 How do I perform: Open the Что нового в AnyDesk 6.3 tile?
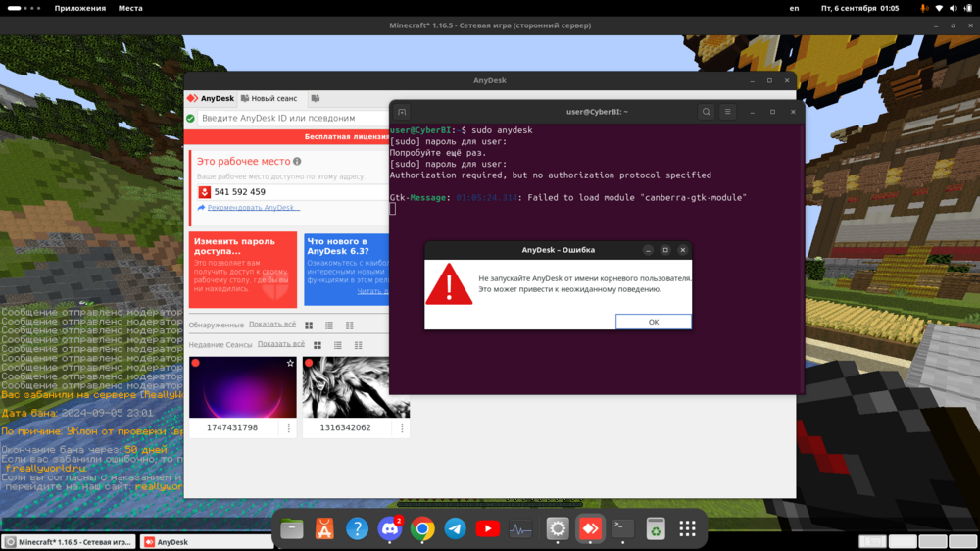(x=346, y=270)
